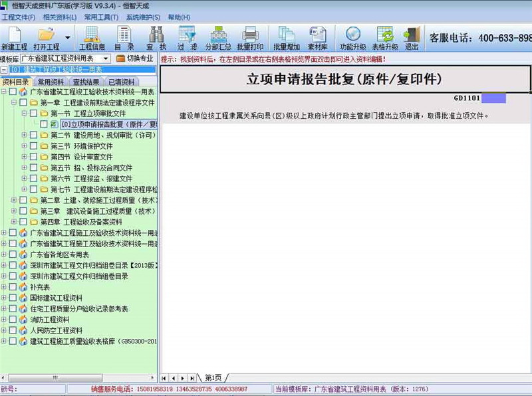
Task: Click the tree panel horizontal scrollbar thumb
Action: (55, 377)
